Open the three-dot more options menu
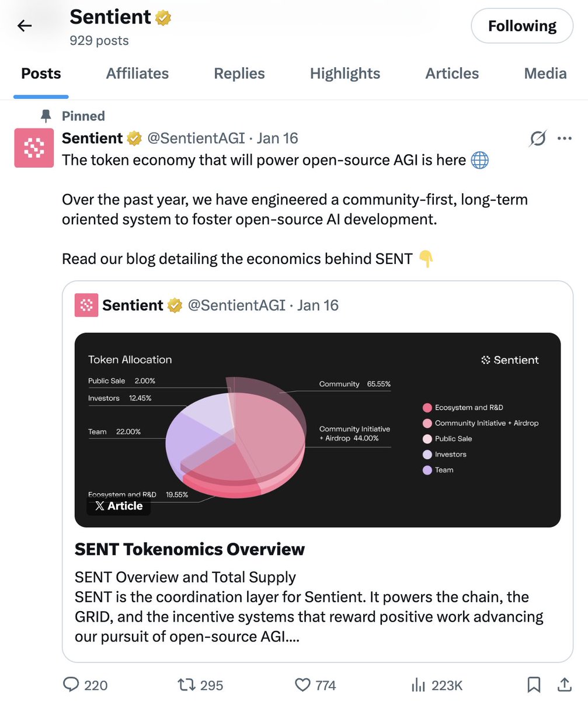Image resolution: width=588 pixels, height=701 pixels. (x=564, y=138)
